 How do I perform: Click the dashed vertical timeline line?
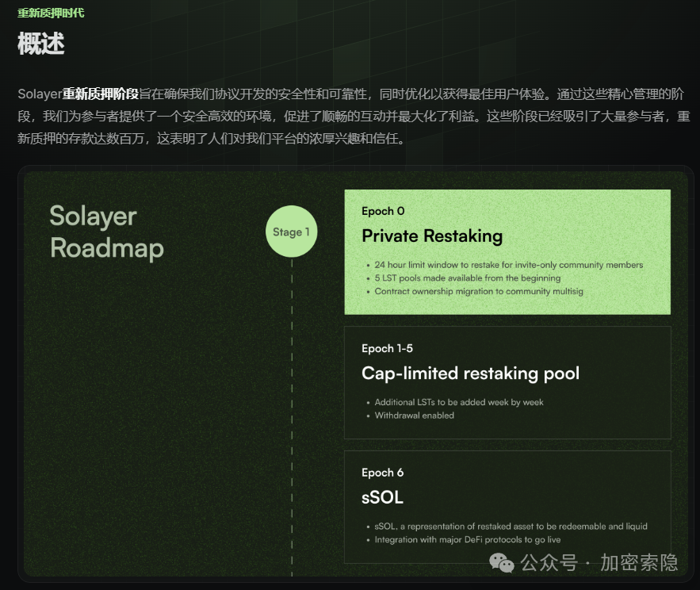point(291,397)
